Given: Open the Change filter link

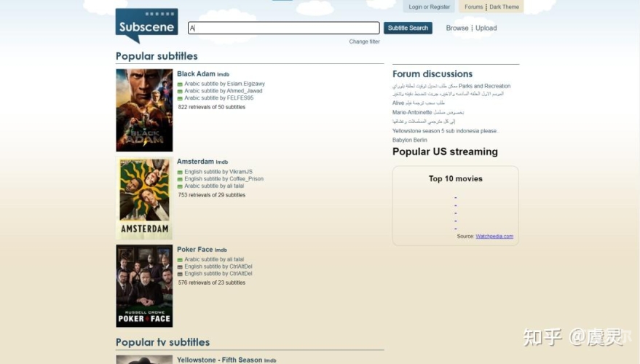Looking at the screenshot, I should pos(364,41).
